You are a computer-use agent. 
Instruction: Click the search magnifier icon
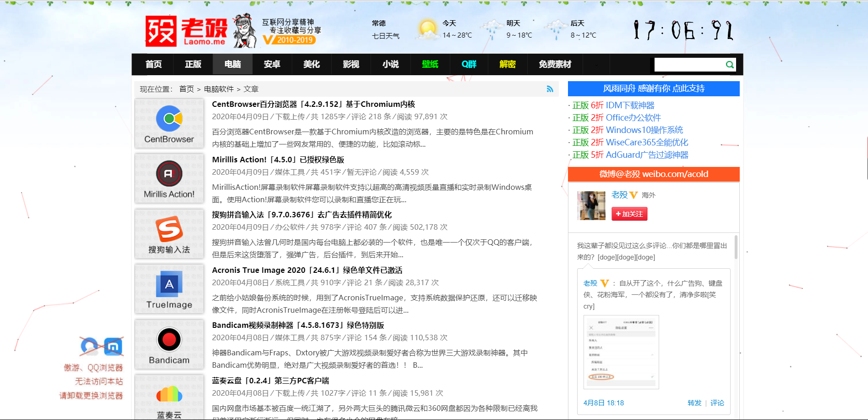(730, 65)
